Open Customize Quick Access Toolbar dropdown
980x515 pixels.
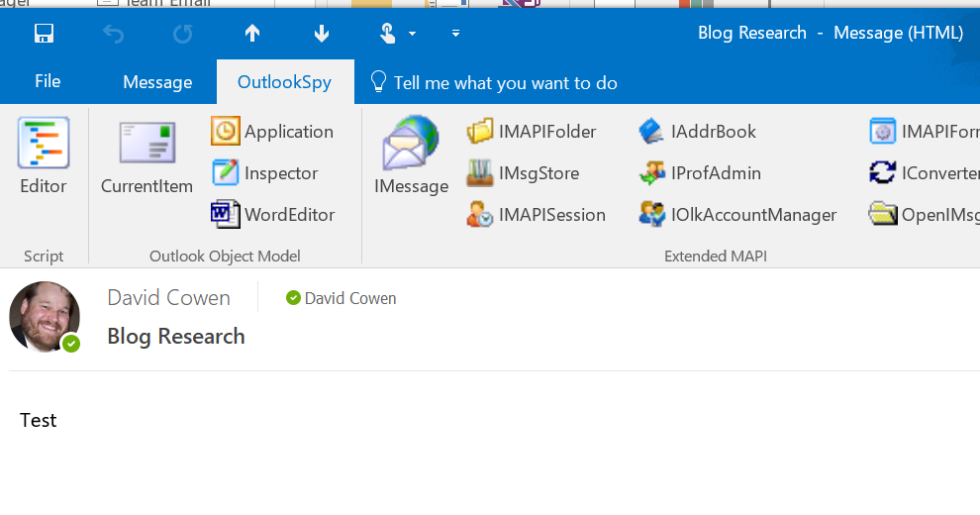click(x=455, y=34)
